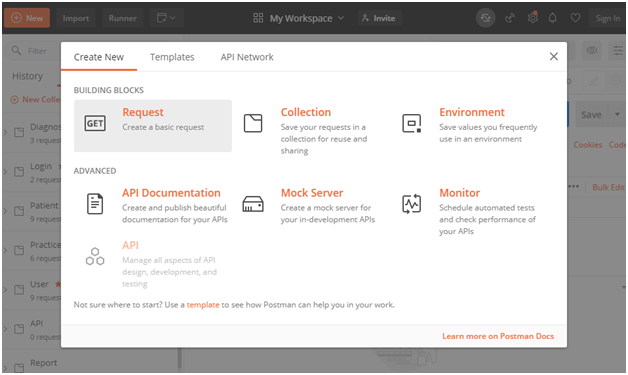Open Learn more on Postman Docs link

[x=498, y=336]
